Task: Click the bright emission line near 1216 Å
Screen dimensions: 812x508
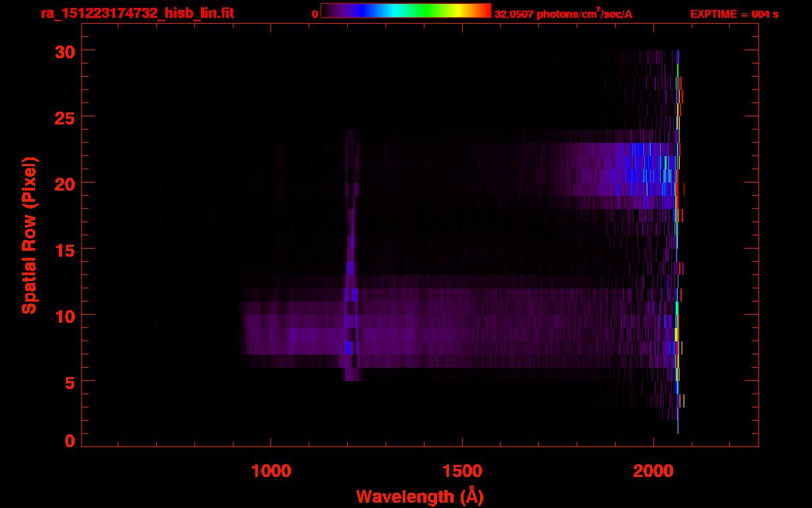Action: tap(351, 255)
